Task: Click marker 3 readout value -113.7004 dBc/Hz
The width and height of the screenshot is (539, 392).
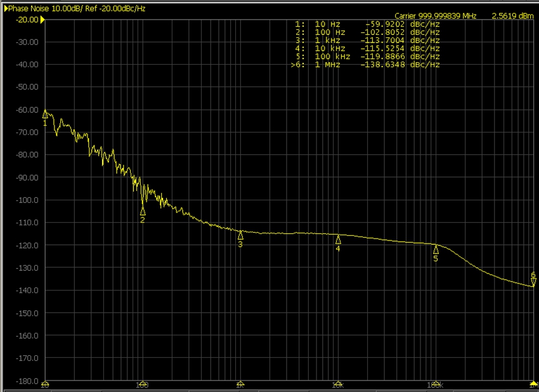Action: coord(399,40)
